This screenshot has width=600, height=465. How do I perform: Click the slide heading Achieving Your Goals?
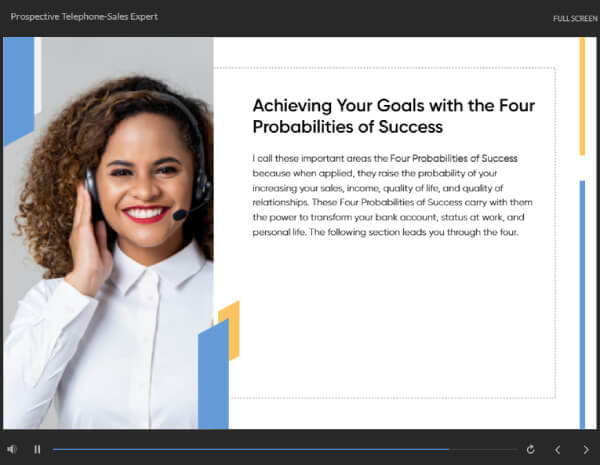393,116
